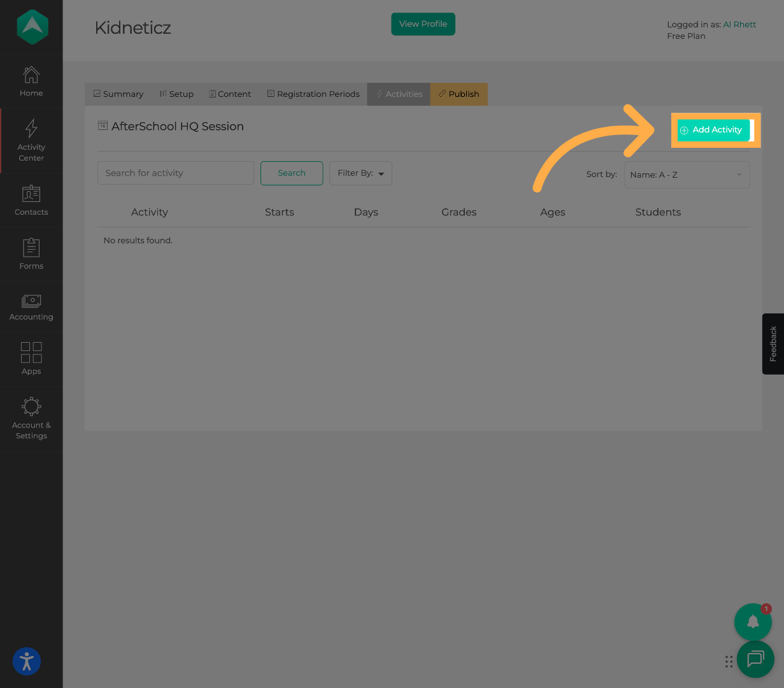Image resolution: width=784 pixels, height=688 pixels.
Task: Switch to the Summary tab
Action: tap(118, 94)
